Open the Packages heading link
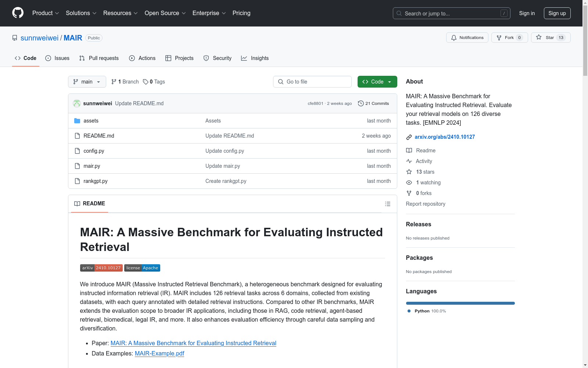This screenshot has width=588, height=368. coord(419,258)
